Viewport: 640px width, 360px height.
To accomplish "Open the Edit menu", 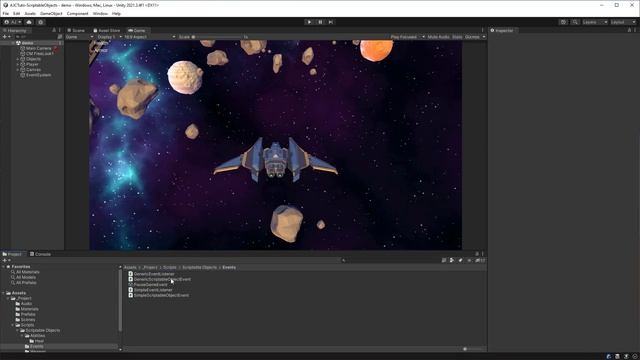I will point(16,13).
